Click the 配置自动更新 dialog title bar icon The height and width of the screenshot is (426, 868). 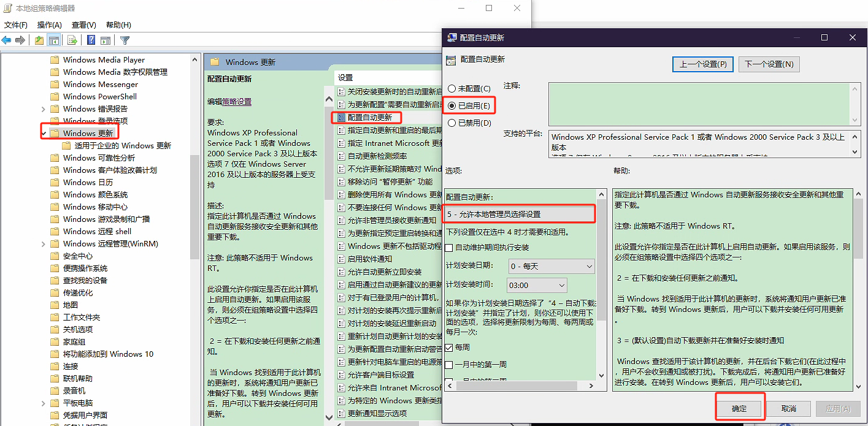point(451,37)
